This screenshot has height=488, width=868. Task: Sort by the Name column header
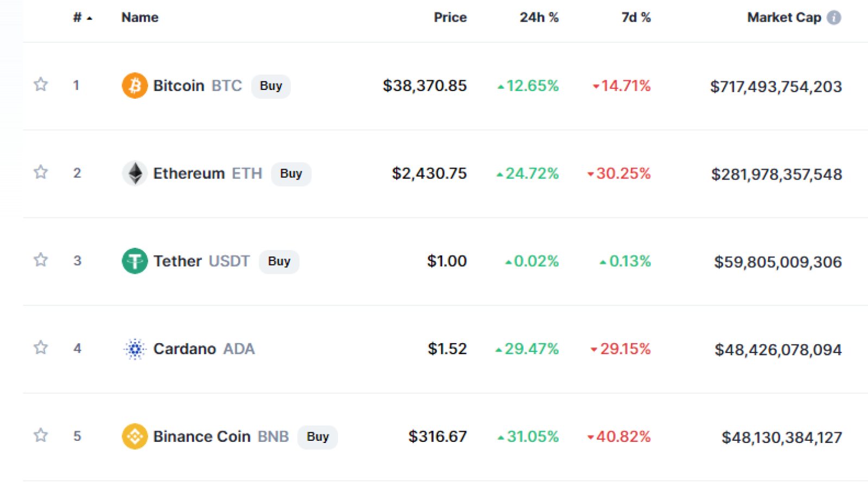(140, 17)
